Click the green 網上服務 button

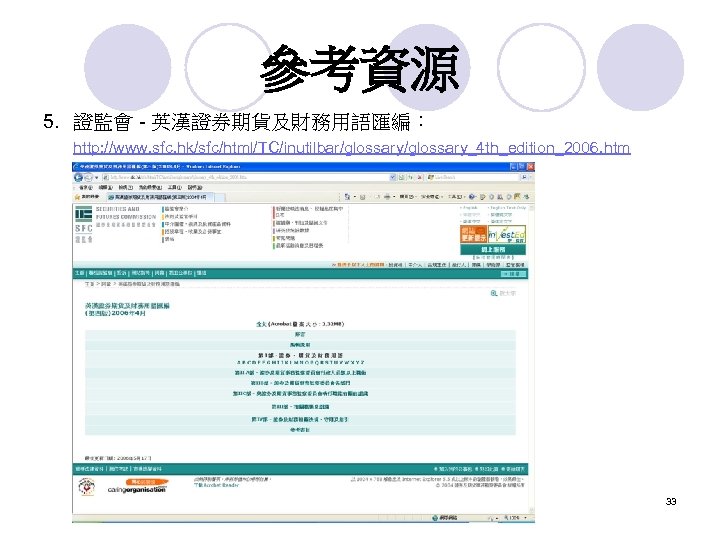click(493, 249)
